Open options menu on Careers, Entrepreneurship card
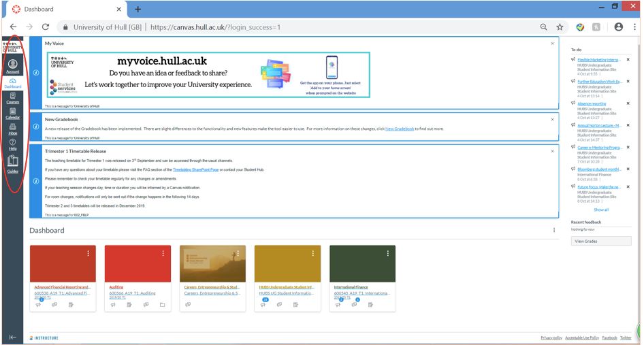The image size is (644, 345). (238, 253)
